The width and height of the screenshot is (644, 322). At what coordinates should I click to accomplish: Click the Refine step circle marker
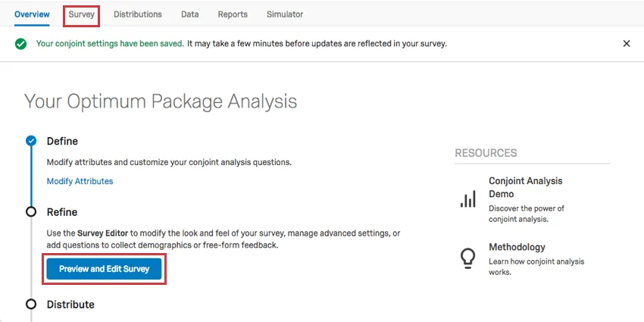coord(31,212)
